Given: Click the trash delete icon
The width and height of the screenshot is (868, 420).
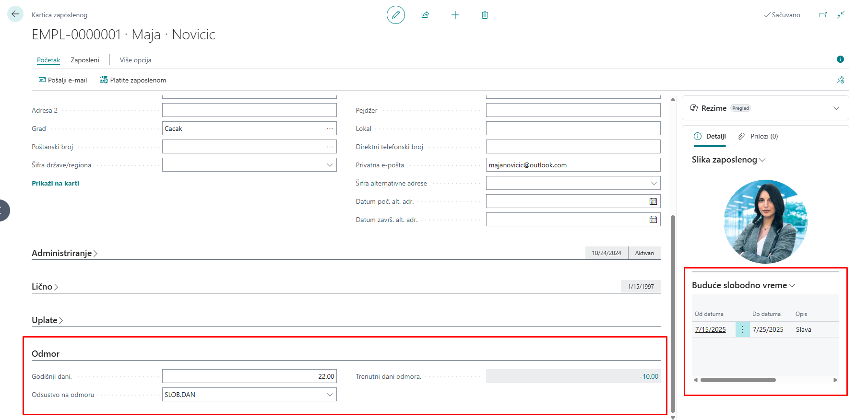Looking at the screenshot, I should (485, 15).
